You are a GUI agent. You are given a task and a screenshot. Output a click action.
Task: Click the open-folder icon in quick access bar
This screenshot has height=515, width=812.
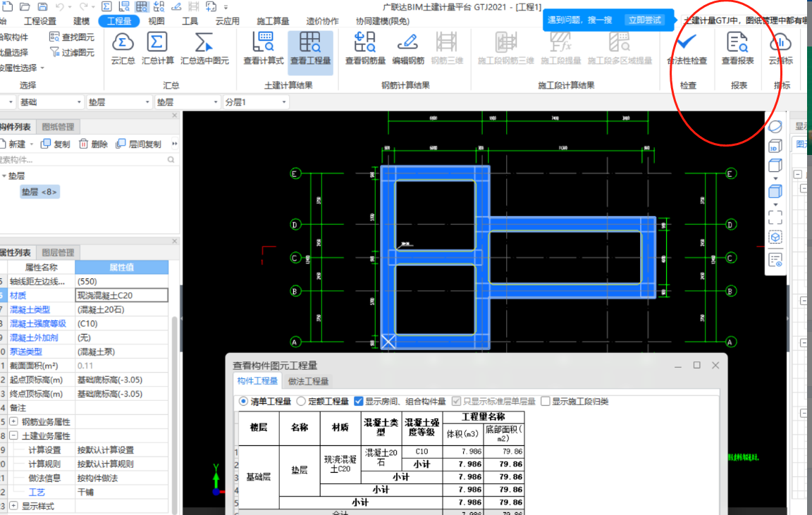(x=25, y=7)
